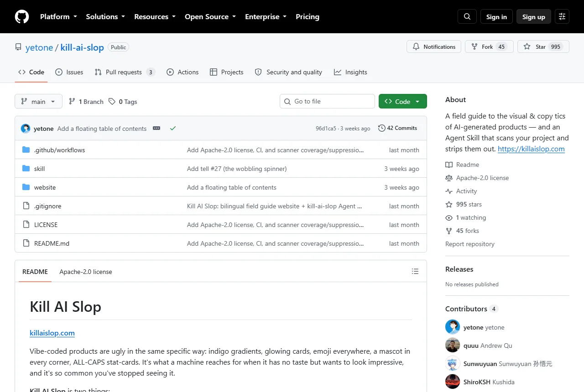
Task: Switch to the Issues tab
Action: pos(69,72)
